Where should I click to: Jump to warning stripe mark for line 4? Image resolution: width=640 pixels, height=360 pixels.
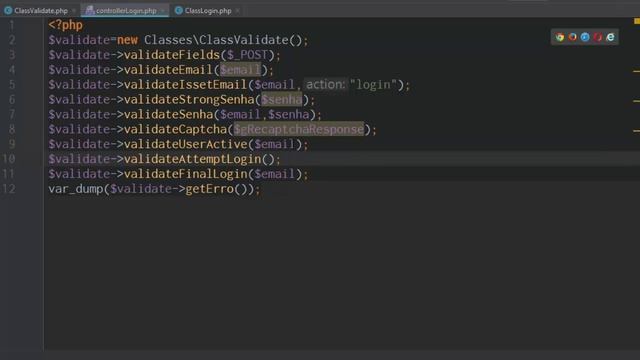(x=636, y=71)
